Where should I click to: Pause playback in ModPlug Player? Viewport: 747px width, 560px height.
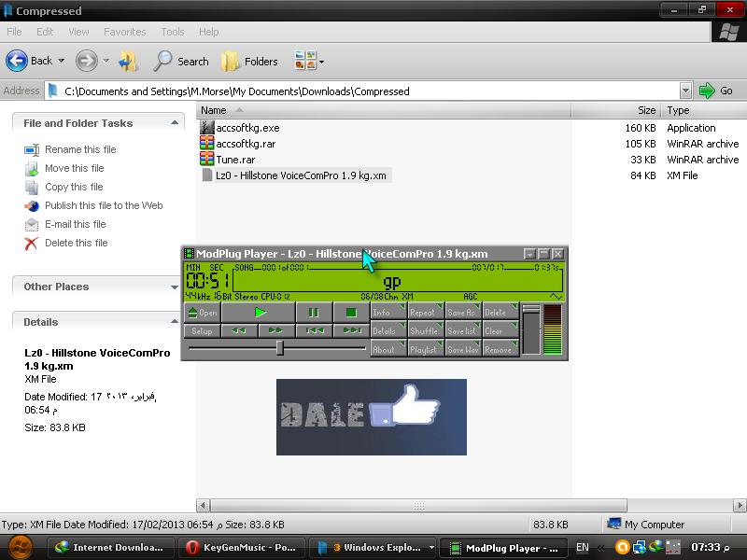(x=314, y=313)
